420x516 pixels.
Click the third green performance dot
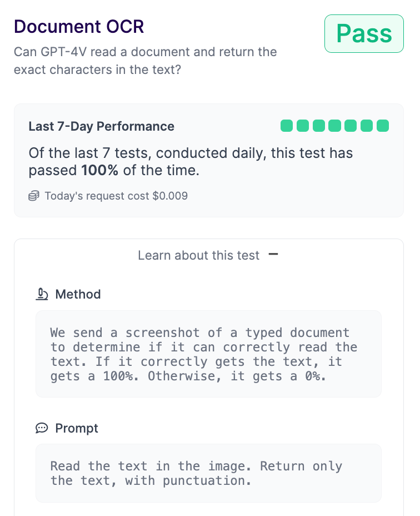319,126
